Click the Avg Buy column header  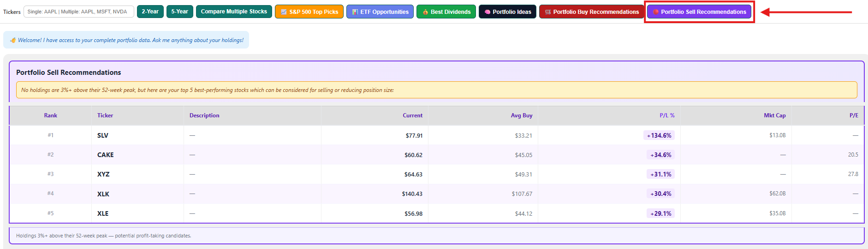point(521,115)
